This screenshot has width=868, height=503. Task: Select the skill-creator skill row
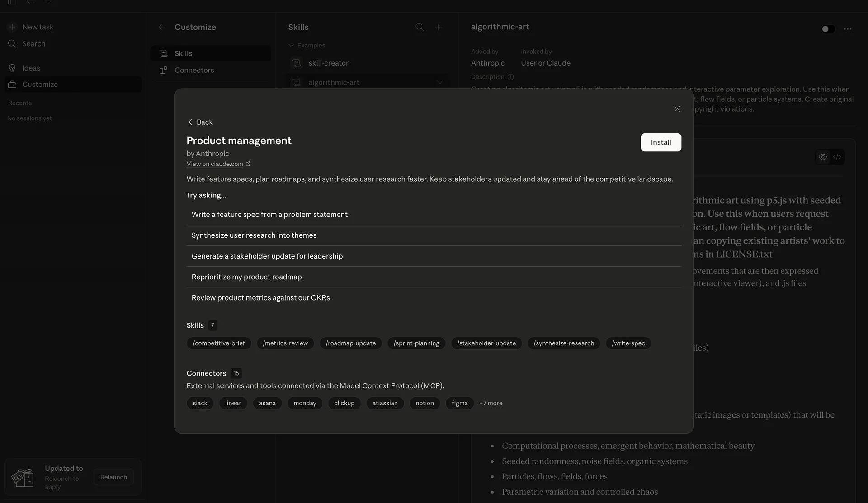pos(367,63)
